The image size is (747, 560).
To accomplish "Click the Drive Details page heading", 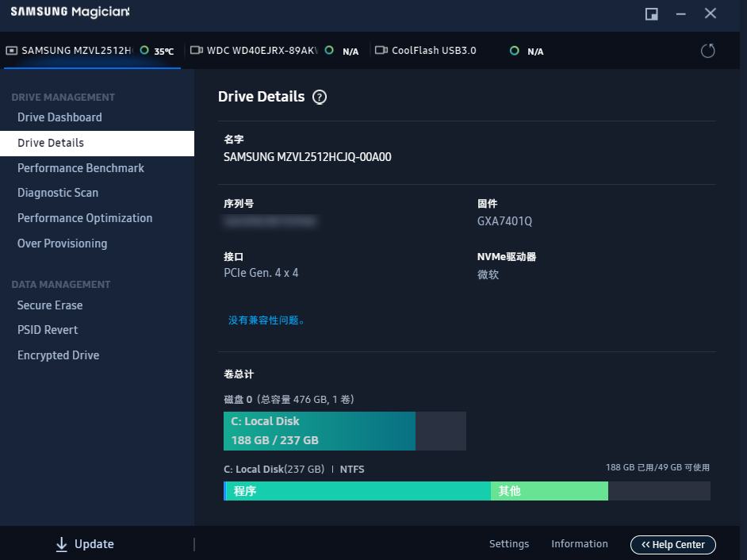I will tap(261, 97).
